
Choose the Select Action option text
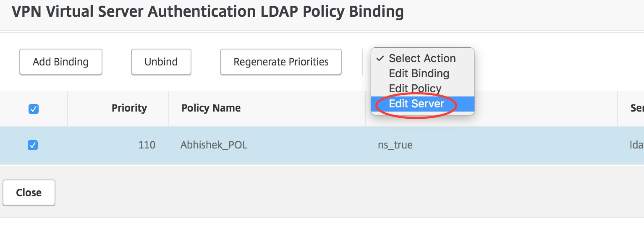coord(422,58)
